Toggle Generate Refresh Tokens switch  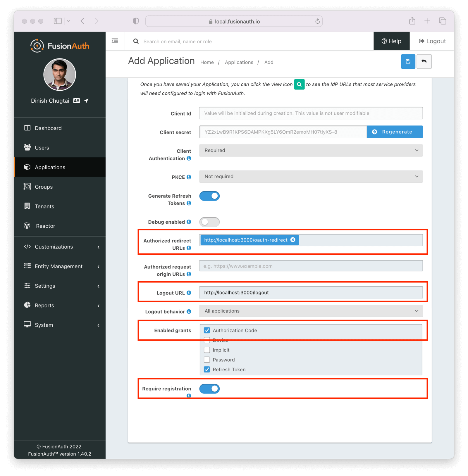tap(209, 196)
